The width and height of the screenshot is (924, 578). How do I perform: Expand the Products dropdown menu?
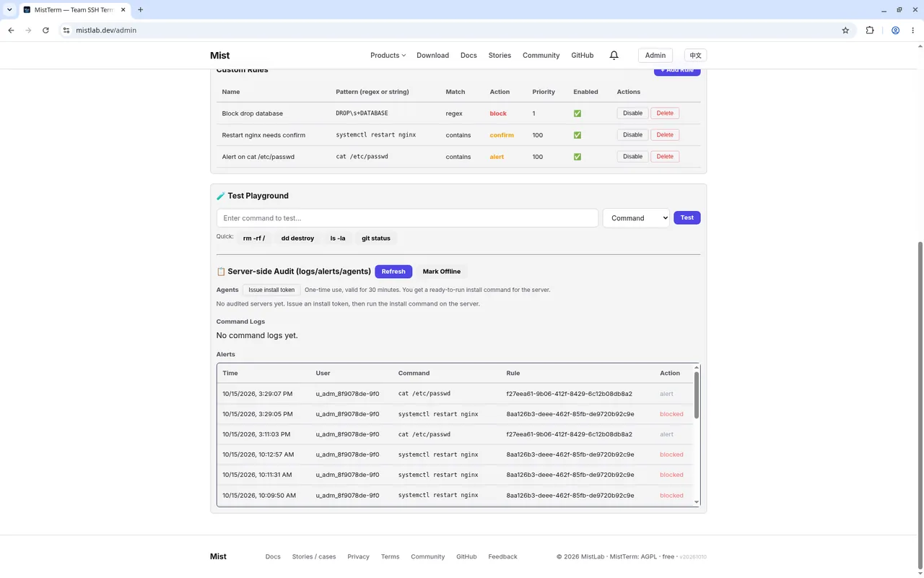pyautogui.click(x=388, y=56)
